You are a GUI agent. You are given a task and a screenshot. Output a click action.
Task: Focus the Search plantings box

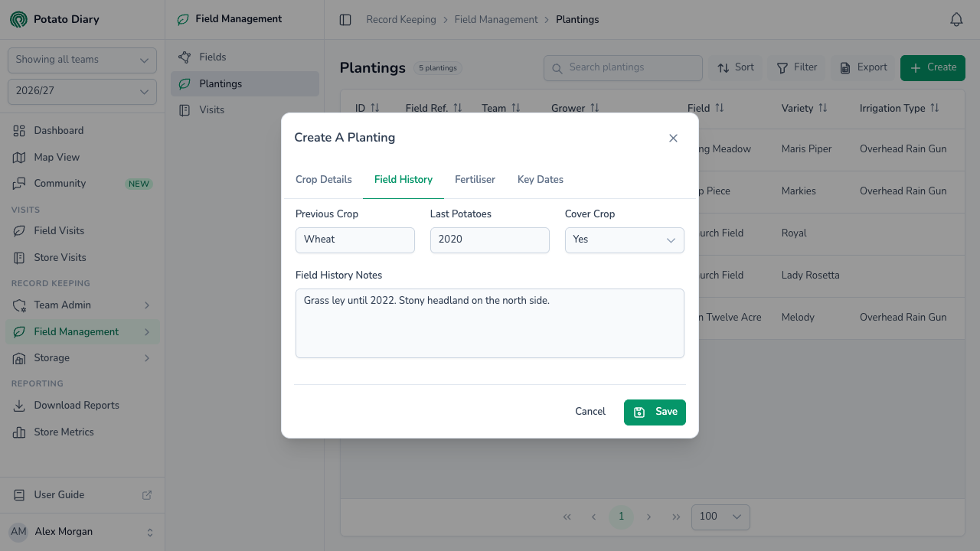tap(623, 67)
